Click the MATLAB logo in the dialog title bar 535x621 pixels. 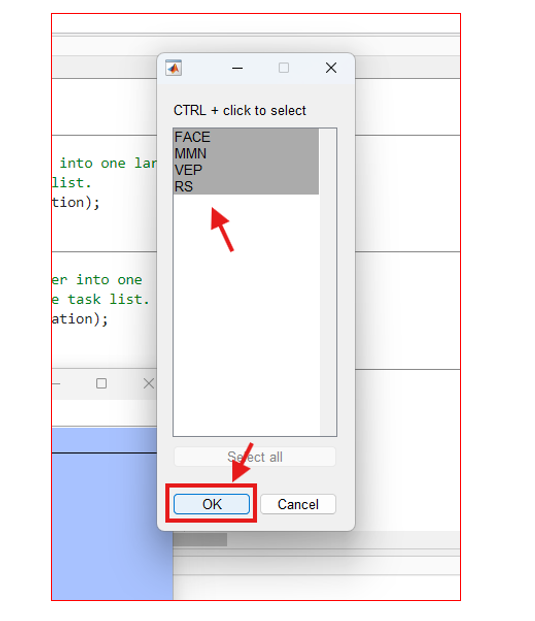coord(173,68)
